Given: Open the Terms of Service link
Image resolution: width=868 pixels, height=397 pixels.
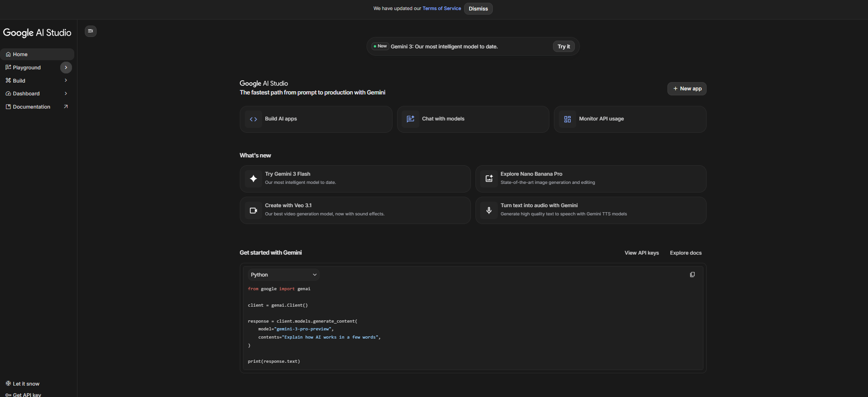Looking at the screenshot, I should [441, 8].
